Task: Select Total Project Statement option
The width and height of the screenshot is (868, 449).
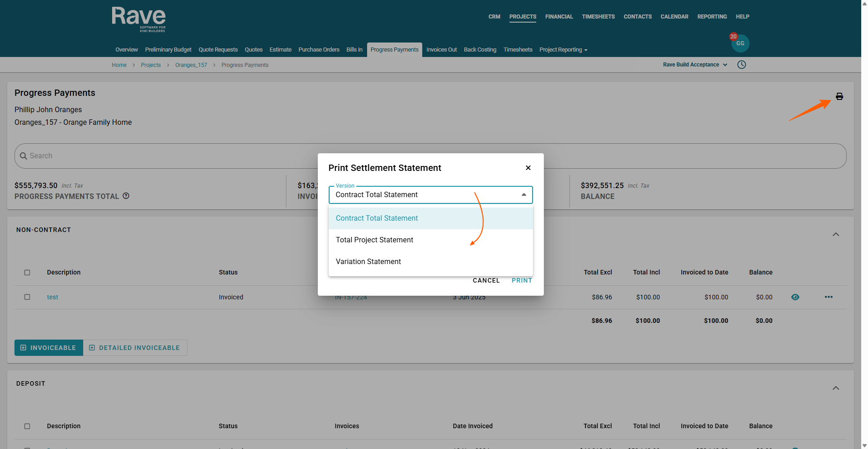Action: coord(374,240)
